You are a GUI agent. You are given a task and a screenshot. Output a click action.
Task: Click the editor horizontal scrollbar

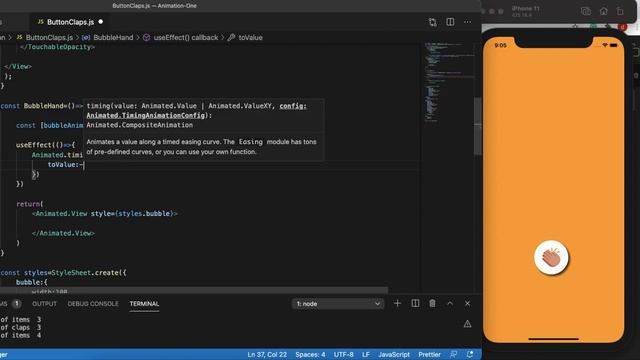click(x=194, y=290)
